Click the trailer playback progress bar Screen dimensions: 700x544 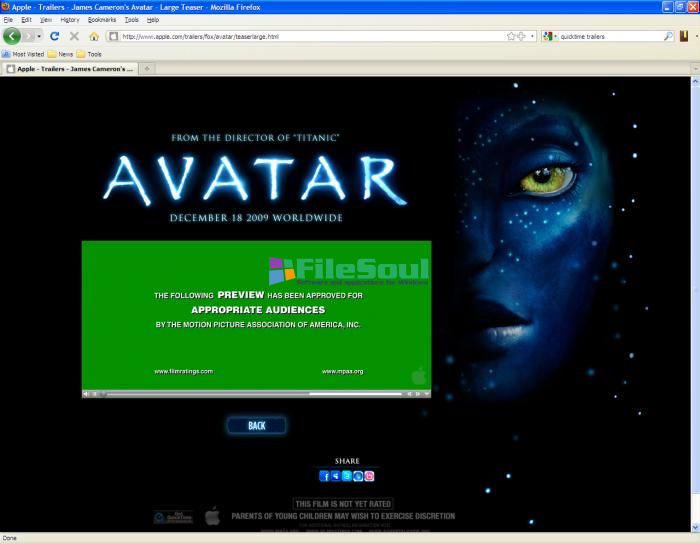250,394
